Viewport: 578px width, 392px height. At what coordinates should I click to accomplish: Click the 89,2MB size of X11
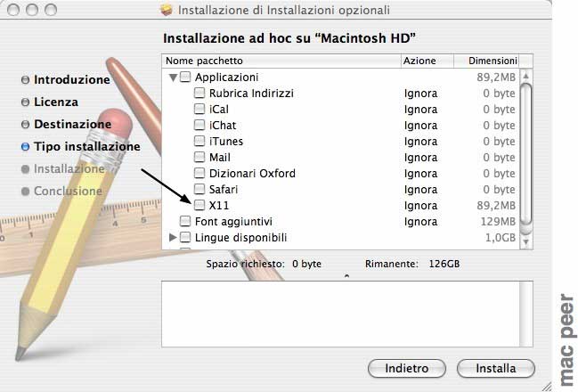pyautogui.click(x=496, y=206)
